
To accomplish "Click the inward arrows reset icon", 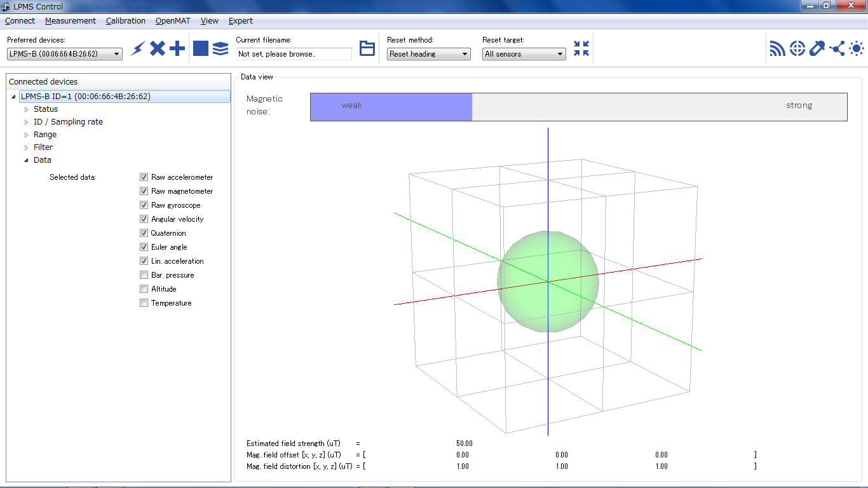I will 581,48.
